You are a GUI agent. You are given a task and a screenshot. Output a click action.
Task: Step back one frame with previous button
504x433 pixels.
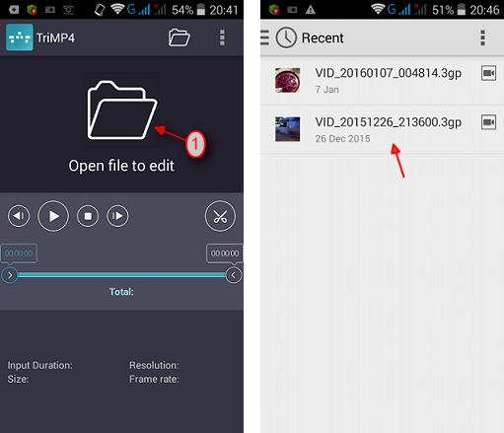click(19, 216)
